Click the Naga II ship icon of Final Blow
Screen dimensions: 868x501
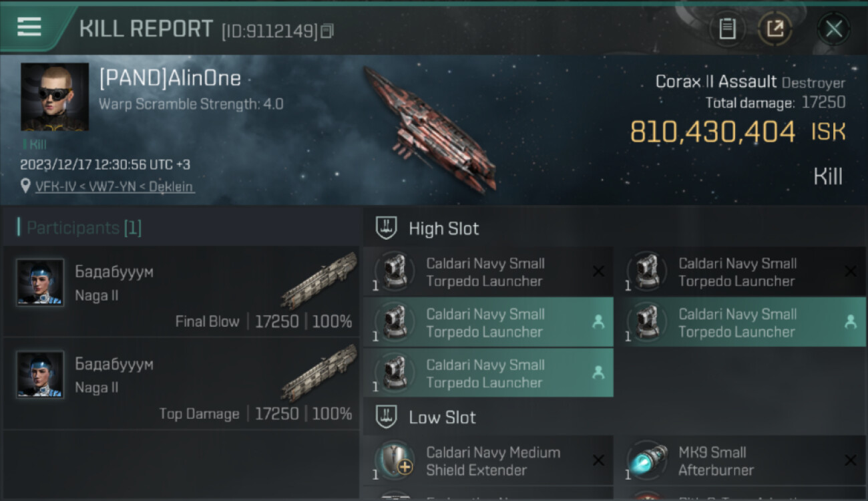pos(319,280)
